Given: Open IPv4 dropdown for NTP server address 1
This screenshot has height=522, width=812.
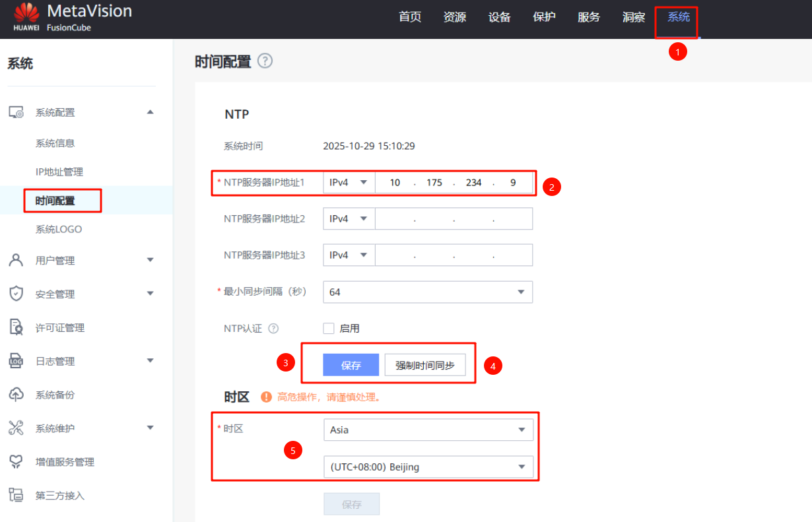Looking at the screenshot, I should 349,183.
